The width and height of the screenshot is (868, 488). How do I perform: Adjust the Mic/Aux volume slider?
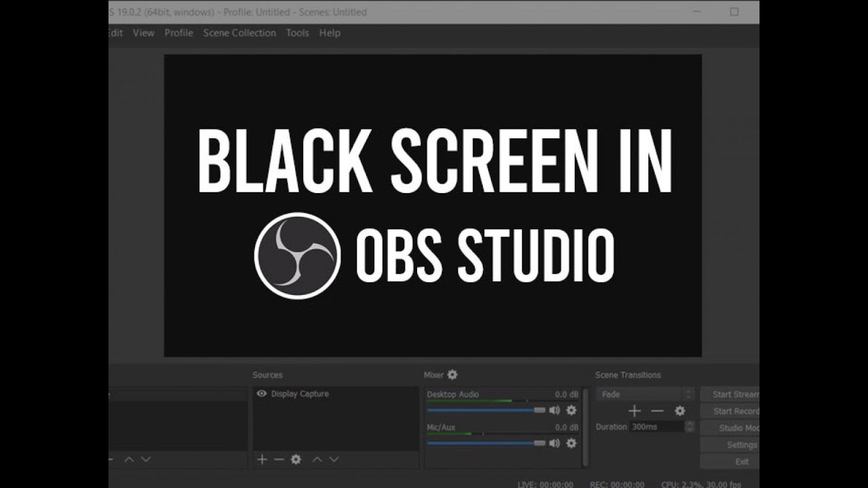[x=486, y=443]
